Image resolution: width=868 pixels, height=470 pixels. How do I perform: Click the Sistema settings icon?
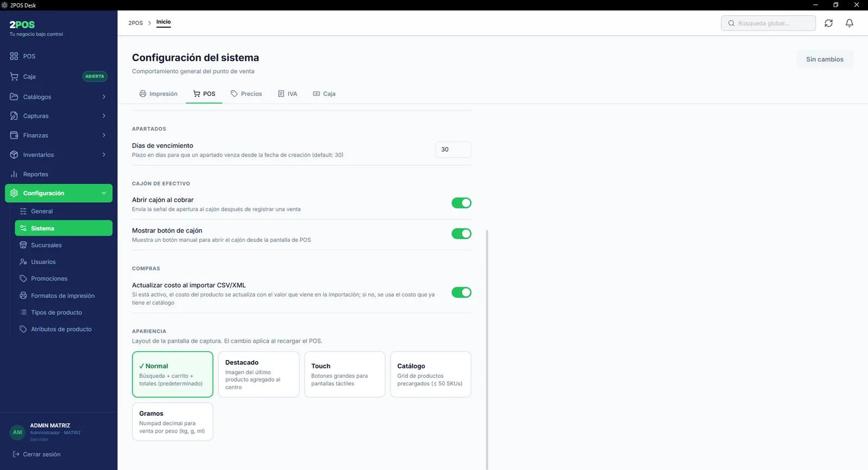(23, 228)
